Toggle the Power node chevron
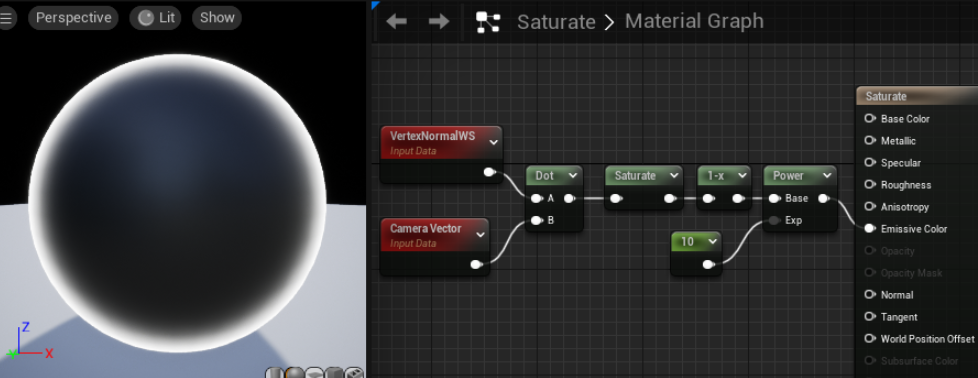Screen dimensions: 978x378 (x=827, y=177)
